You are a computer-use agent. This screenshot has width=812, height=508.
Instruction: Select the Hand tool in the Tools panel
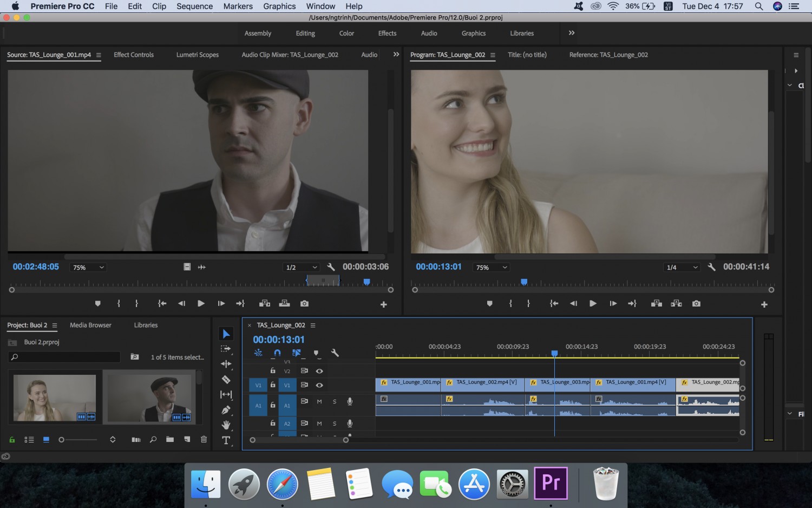pyautogui.click(x=226, y=425)
